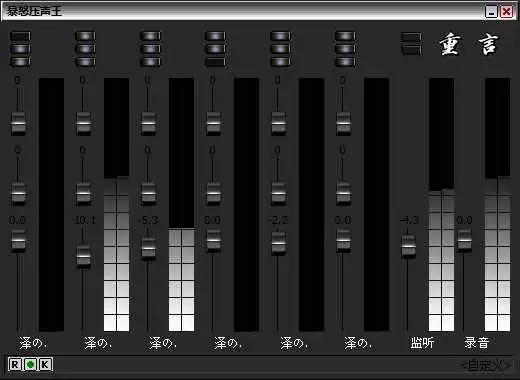The height and width of the screenshot is (380, 520).
Task: Click the 泽の label under the first channel
Action: click(33, 343)
